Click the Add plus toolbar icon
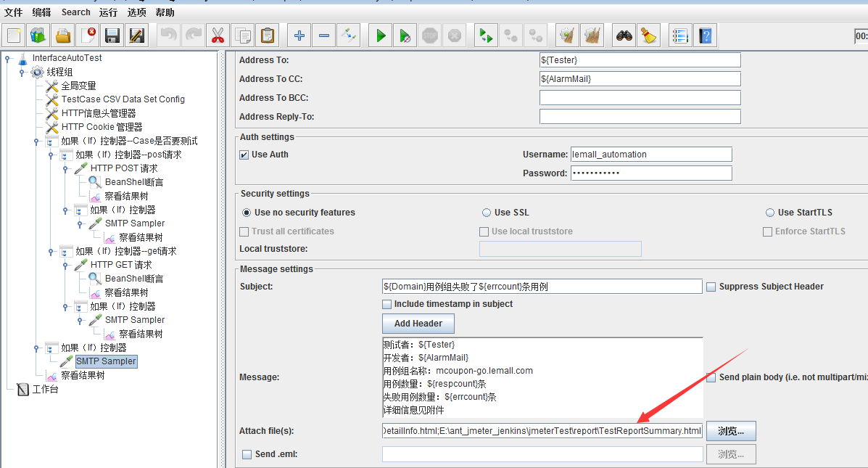The image size is (868, 468). (x=299, y=35)
